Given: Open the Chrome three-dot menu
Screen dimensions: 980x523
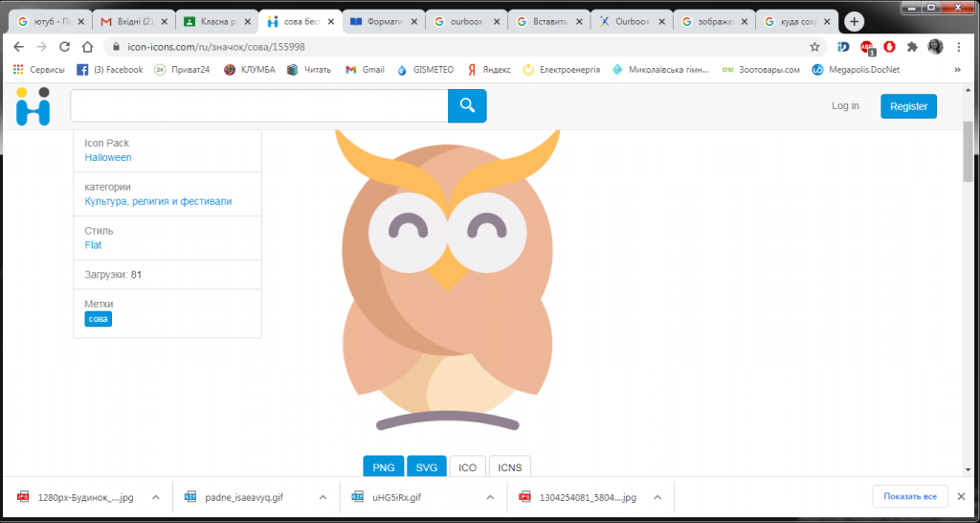Looking at the screenshot, I should tap(959, 47).
